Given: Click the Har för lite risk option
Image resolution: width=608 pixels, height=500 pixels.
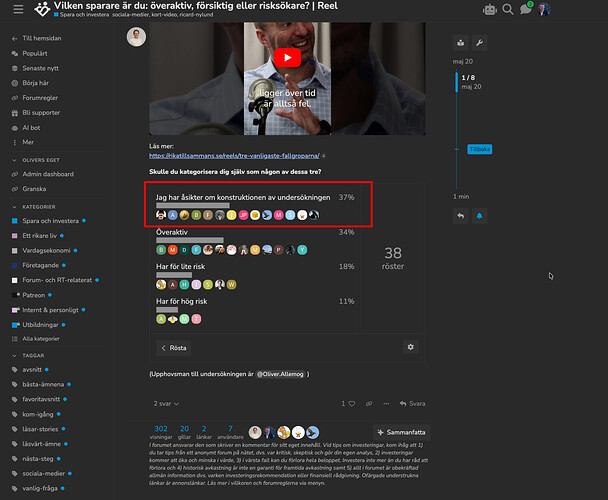Looking at the screenshot, I should click(x=180, y=266).
